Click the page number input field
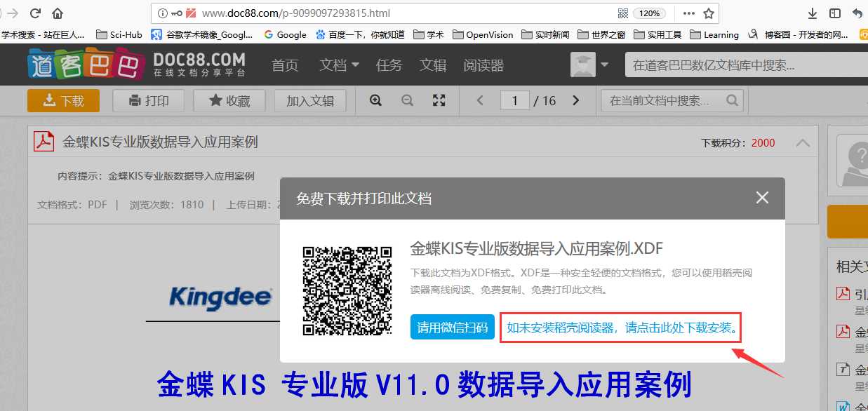Screen dimensions: 868x411 [x=515, y=100]
